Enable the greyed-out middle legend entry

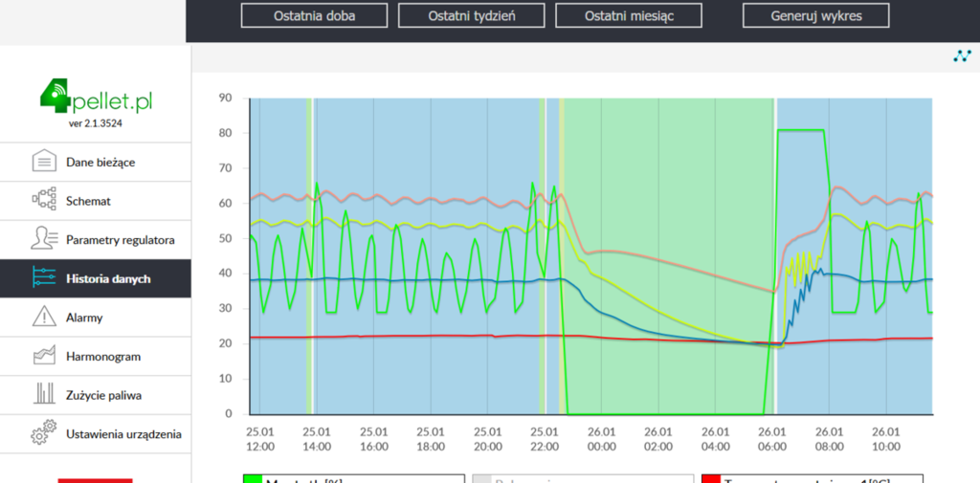tap(584, 479)
